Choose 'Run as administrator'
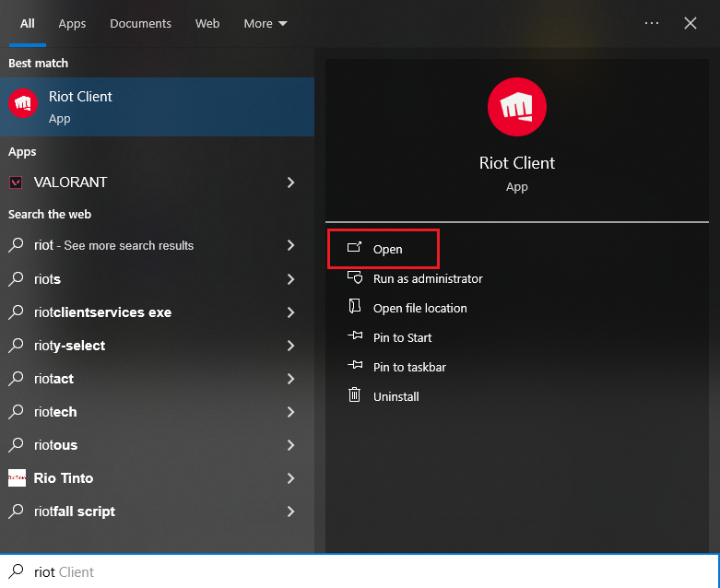Image resolution: width=720 pixels, height=588 pixels. 428,278
